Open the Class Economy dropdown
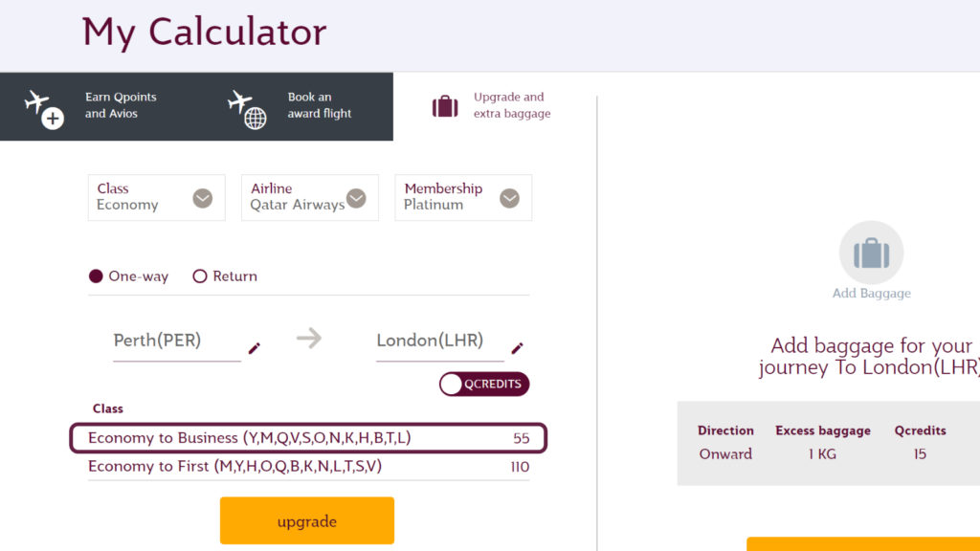 tap(156, 198)
